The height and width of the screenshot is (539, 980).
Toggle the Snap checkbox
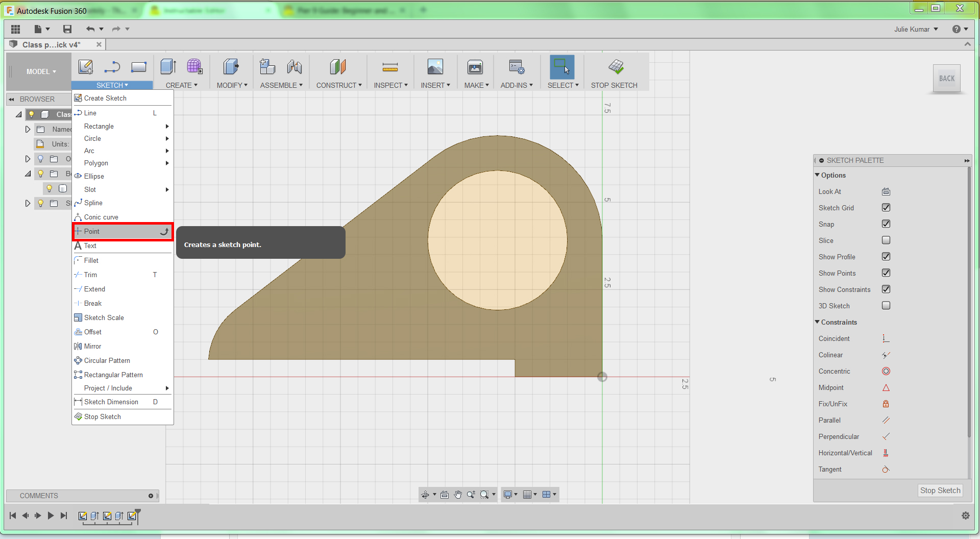click(886, 224)
